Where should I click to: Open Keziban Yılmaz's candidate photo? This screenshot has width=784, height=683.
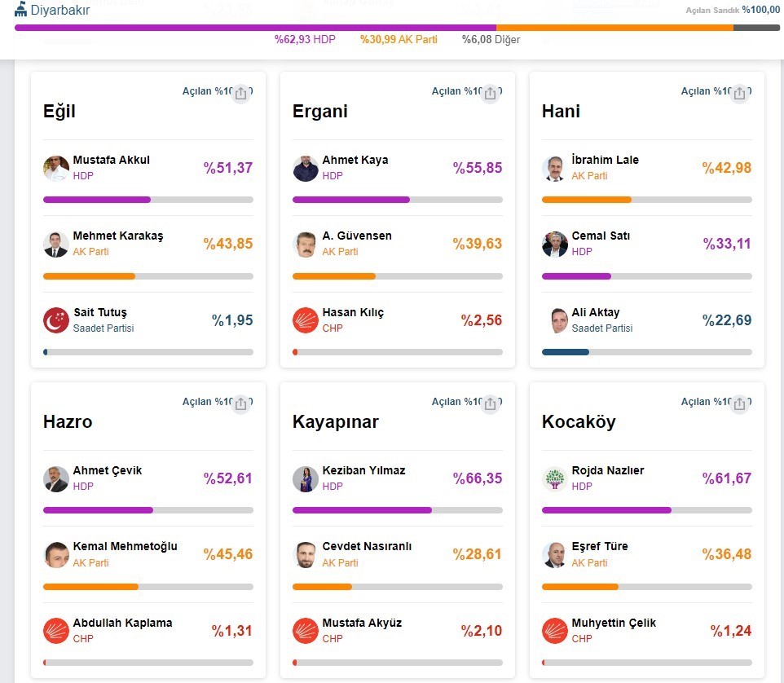pyautogui.click(x=306, y=478)
